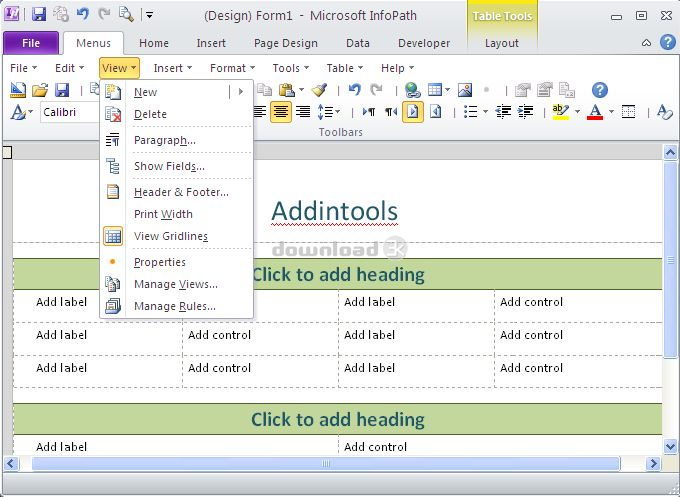Open the Help dropdown menu
Screen dimensions: 680x497
point(397,68)
